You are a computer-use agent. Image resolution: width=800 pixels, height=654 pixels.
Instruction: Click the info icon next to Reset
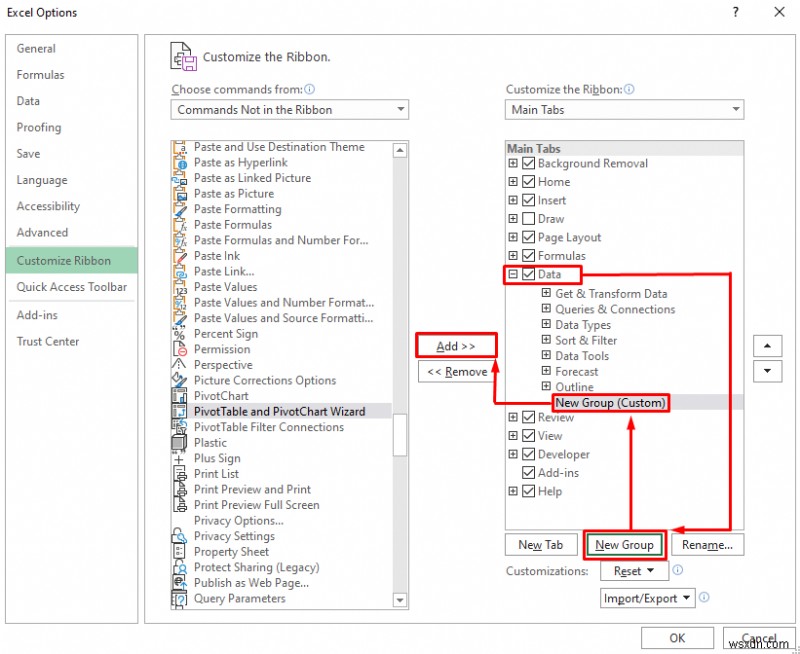678,570
